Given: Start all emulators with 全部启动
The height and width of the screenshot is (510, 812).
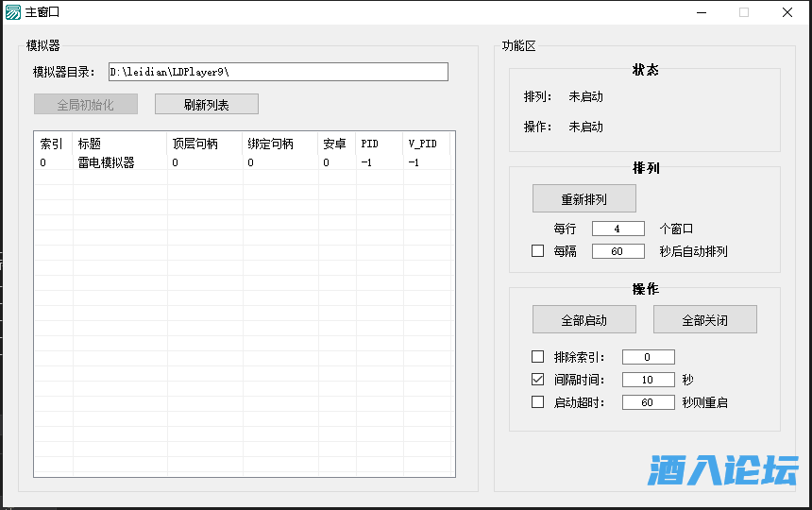Looking at the screenshot, I should [584, 320].
